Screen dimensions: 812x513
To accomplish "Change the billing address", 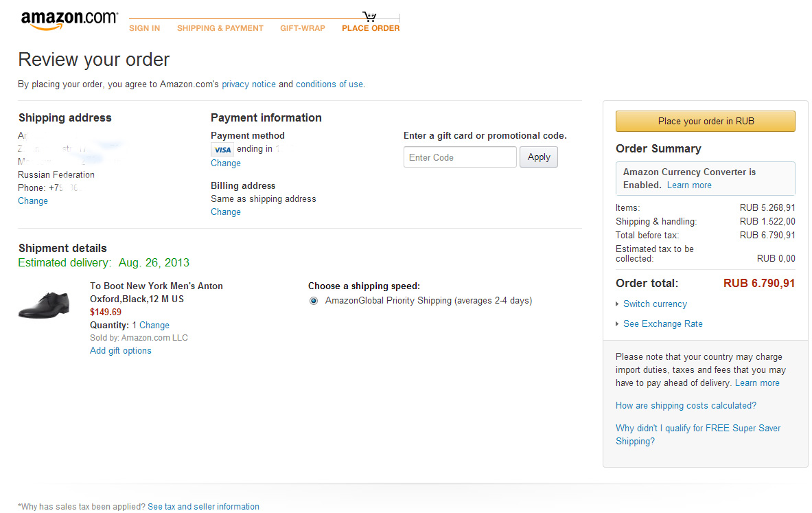I will [226, 212].
